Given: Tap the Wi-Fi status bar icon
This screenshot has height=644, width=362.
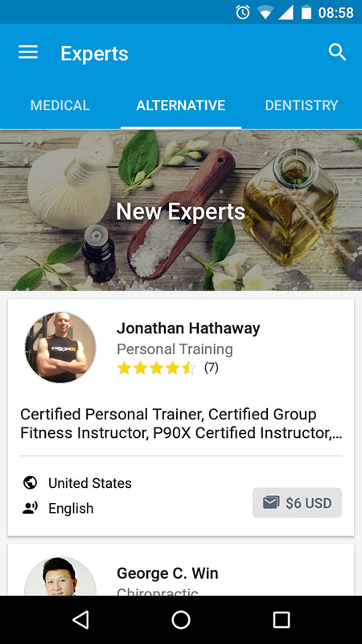Looking at the screenshot, I should 265,13.
